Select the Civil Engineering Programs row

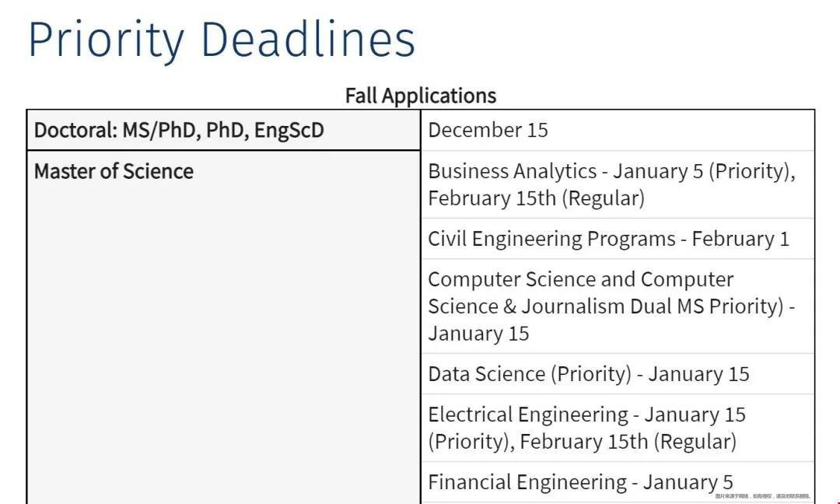click(x=618, y=239)
